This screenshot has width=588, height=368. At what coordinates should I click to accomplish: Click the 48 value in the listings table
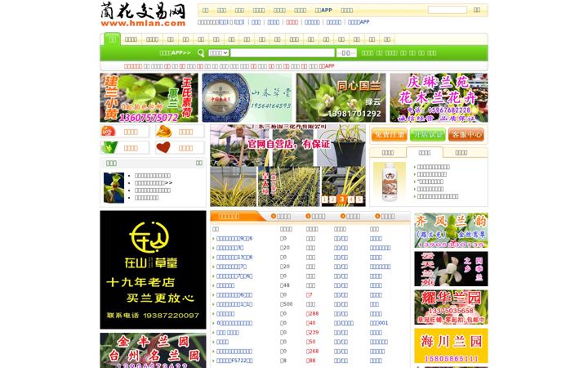pyautogui.click(x=285, y=285)
